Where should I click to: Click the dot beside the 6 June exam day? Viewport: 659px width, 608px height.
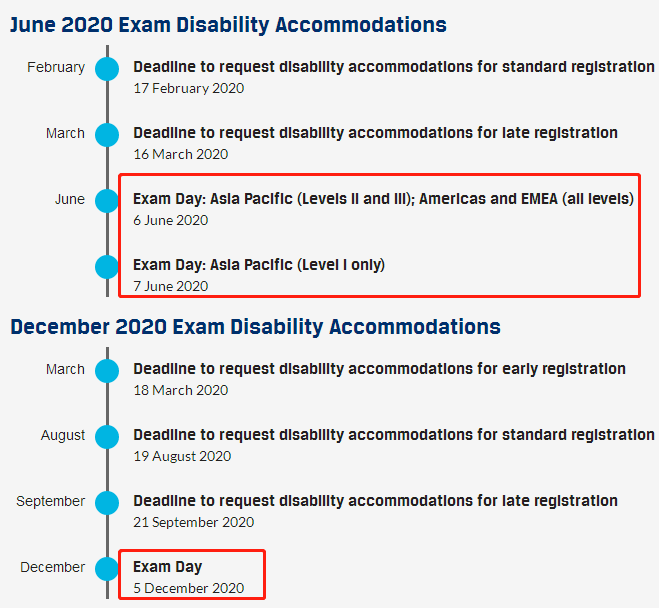[107, 200]
